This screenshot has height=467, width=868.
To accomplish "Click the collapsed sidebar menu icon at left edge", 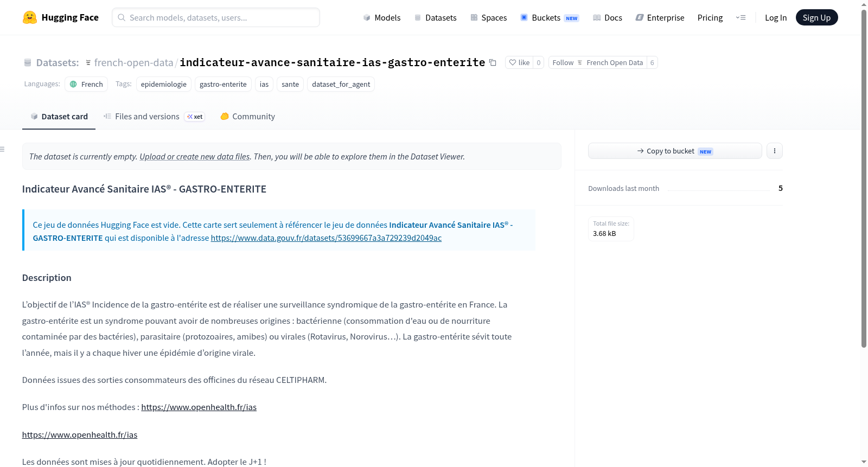I will pyautogui.click(x=3, y=149).
